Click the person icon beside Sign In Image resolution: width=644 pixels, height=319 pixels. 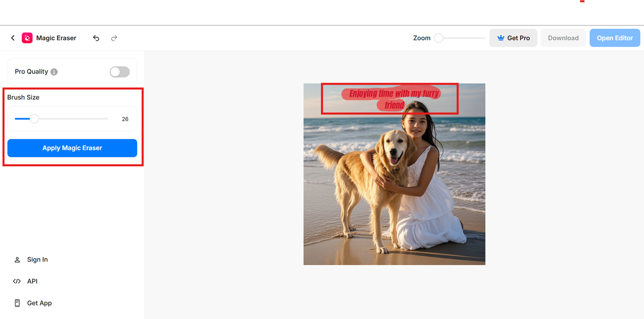pos(17,260)
